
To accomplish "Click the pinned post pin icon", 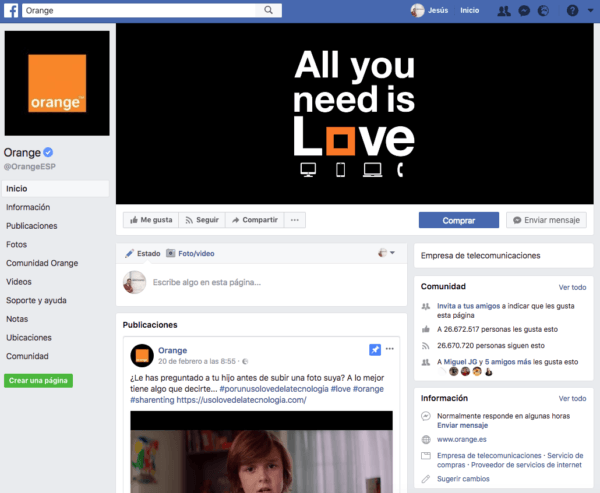I will click(x=374, y=350).
